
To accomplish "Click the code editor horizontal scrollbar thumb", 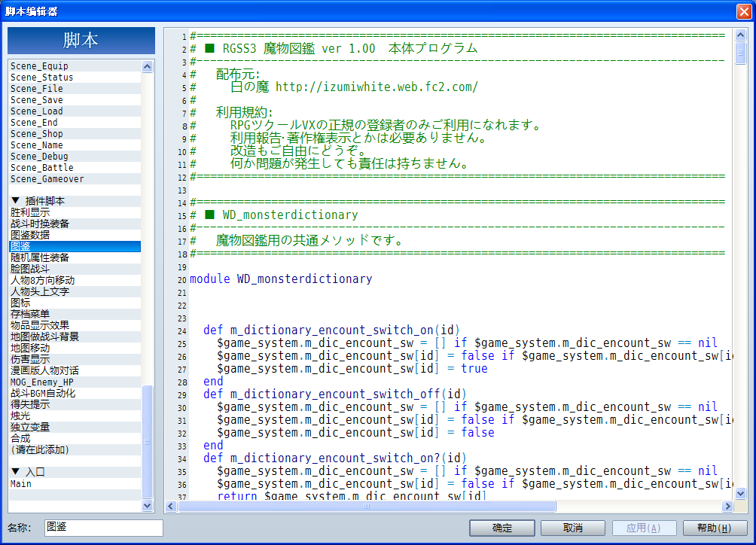I will click(x=367, y=506).
